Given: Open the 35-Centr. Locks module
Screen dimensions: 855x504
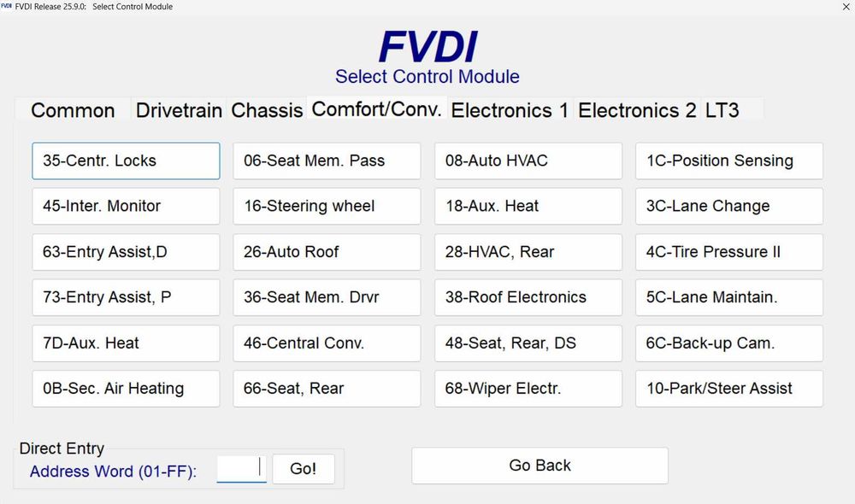Looking at the screenshot, I should 126,161.
